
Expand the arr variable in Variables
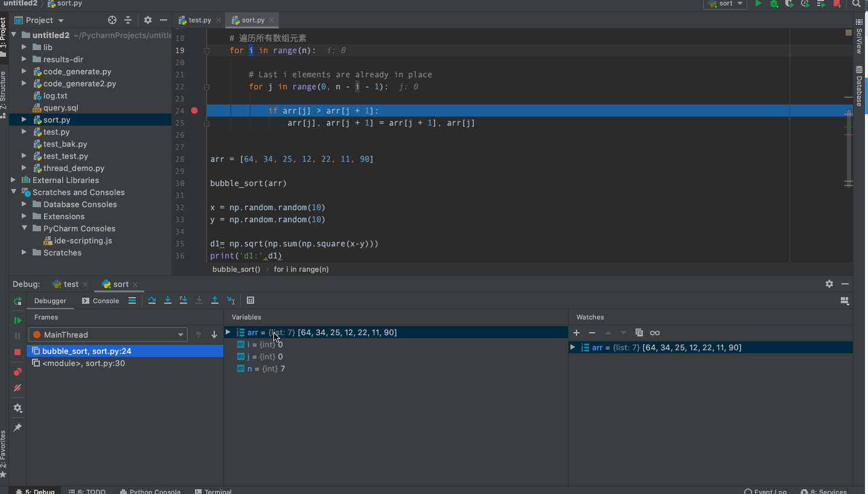[228, 332]
